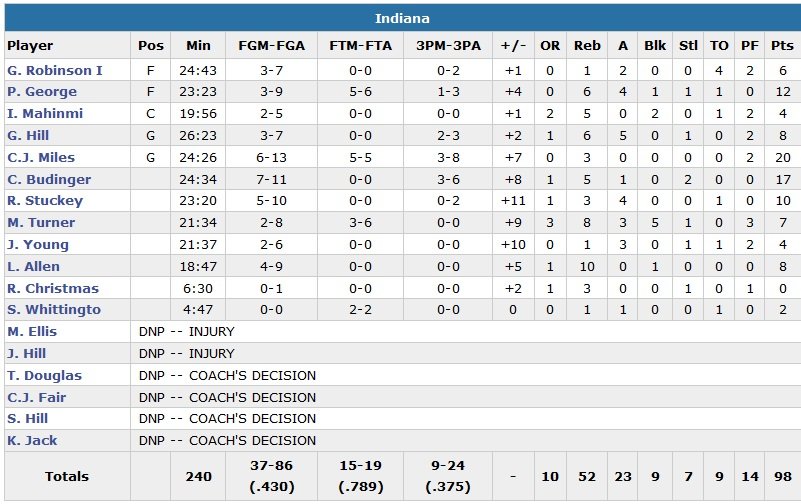Open M. Ellis injured player link
This screenshot has width=801, height=504.
(x=32, y=331)
